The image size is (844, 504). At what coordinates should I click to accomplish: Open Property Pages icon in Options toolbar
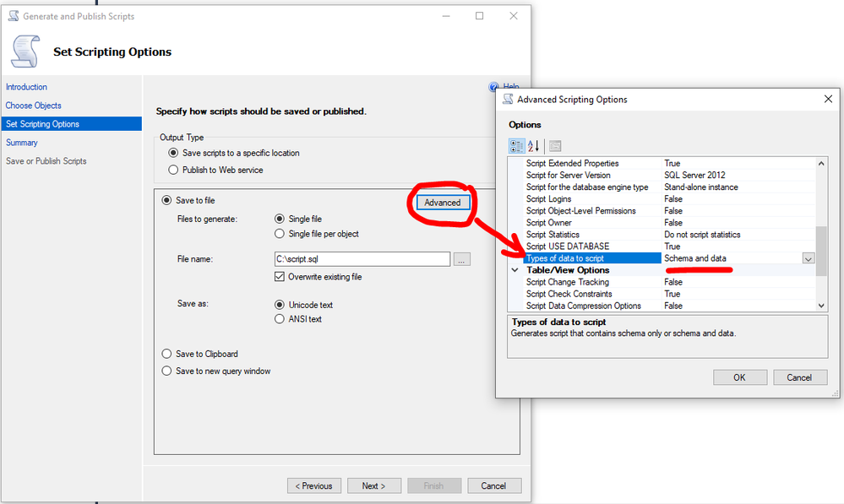click(555, 146)
